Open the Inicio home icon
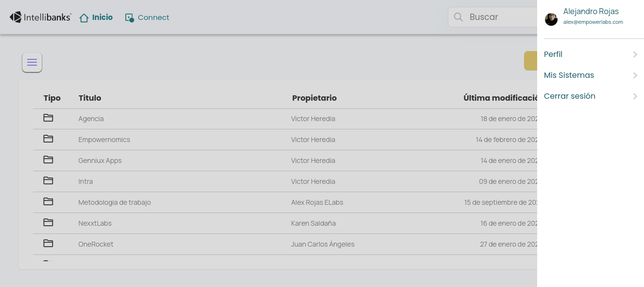 tap(84, 18)
